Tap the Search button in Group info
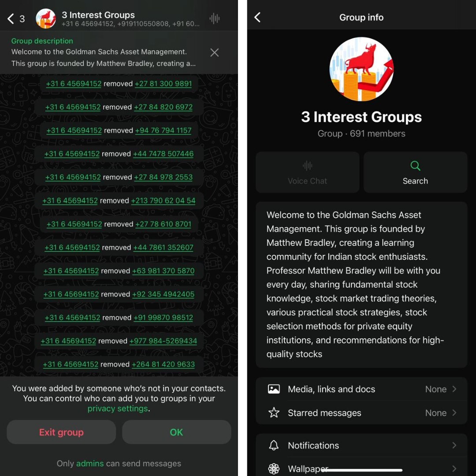The height and width of the screenshot is (476, 476). tap(415, 172)
